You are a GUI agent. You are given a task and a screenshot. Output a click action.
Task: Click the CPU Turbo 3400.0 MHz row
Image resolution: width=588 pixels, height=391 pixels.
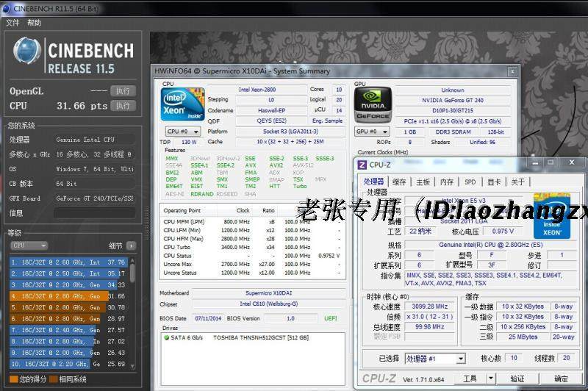[x=251, y=248]
